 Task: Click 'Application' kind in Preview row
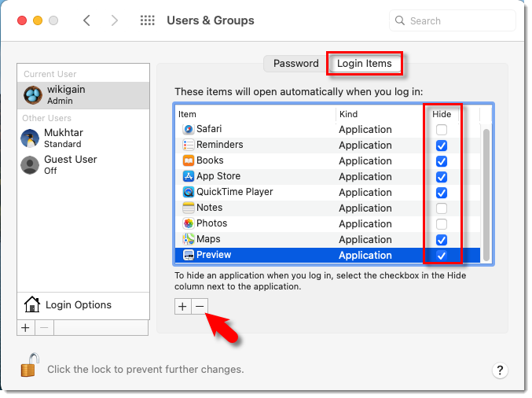click(x=365, y=256)
